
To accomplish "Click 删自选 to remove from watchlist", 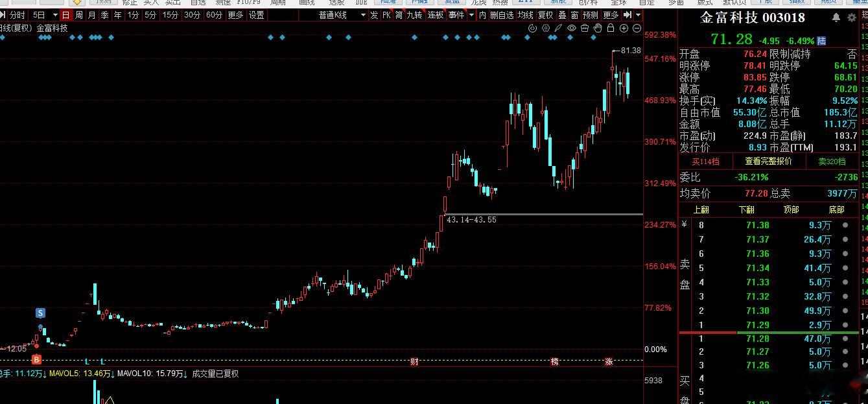I will click(x=502, y=15).
